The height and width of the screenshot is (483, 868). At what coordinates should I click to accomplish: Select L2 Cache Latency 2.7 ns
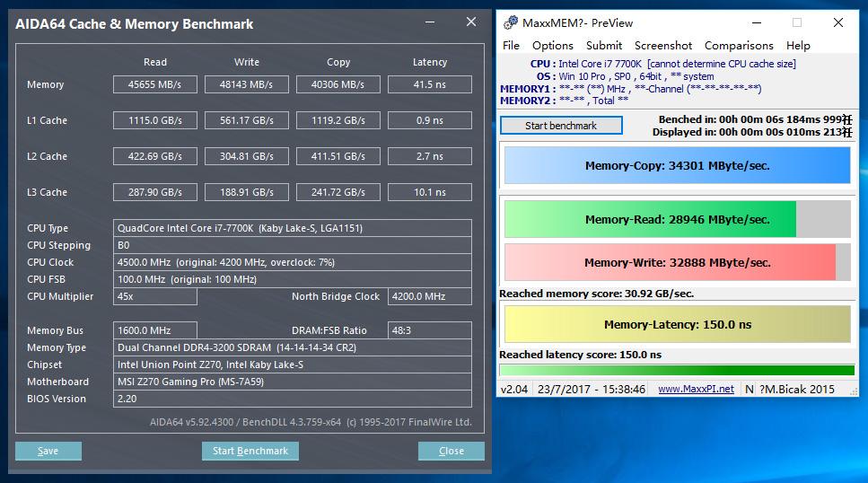point(430,156)
